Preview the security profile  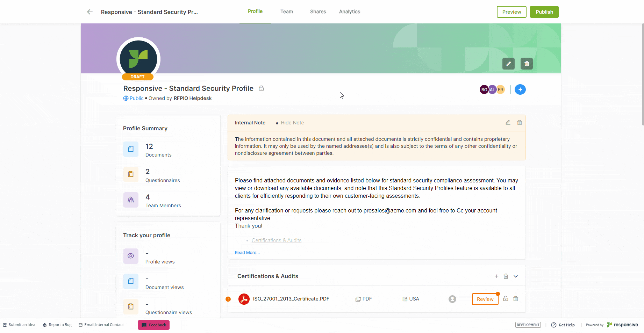point(511,12)
